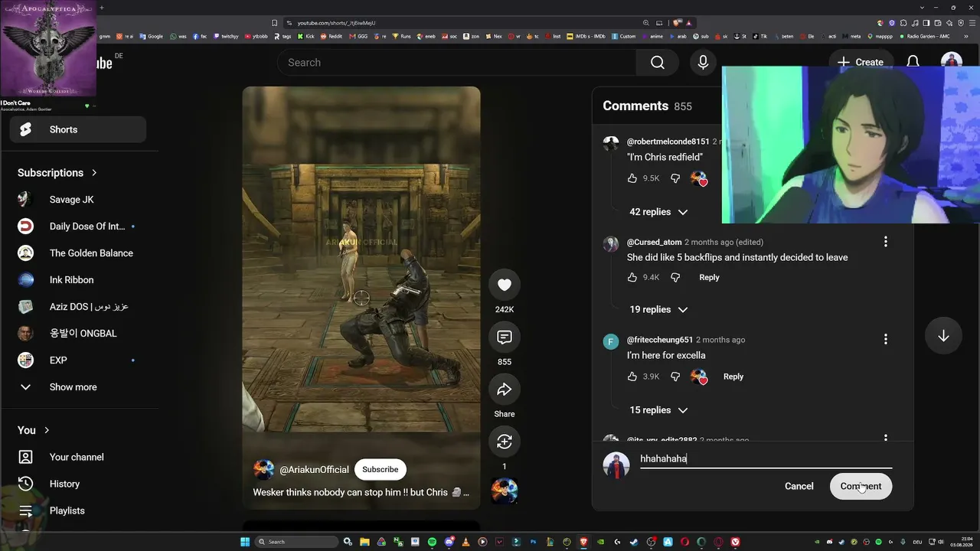
Task: Expand the 42 replies thread
Action: 658,212
